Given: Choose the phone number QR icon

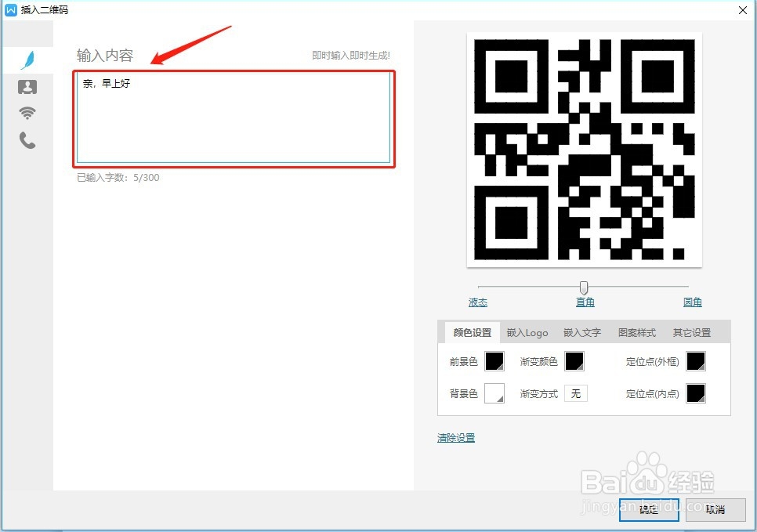Looking at the screenshot, I should pos(27,140).
